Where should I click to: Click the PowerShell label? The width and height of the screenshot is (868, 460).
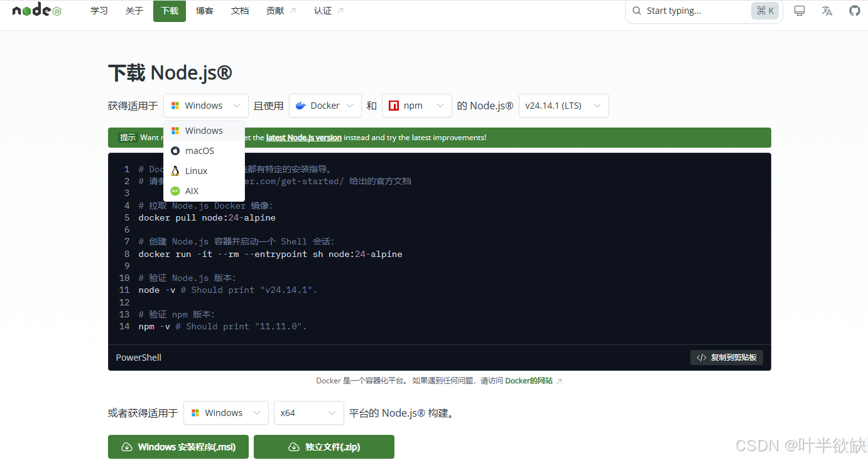point(139,358)
